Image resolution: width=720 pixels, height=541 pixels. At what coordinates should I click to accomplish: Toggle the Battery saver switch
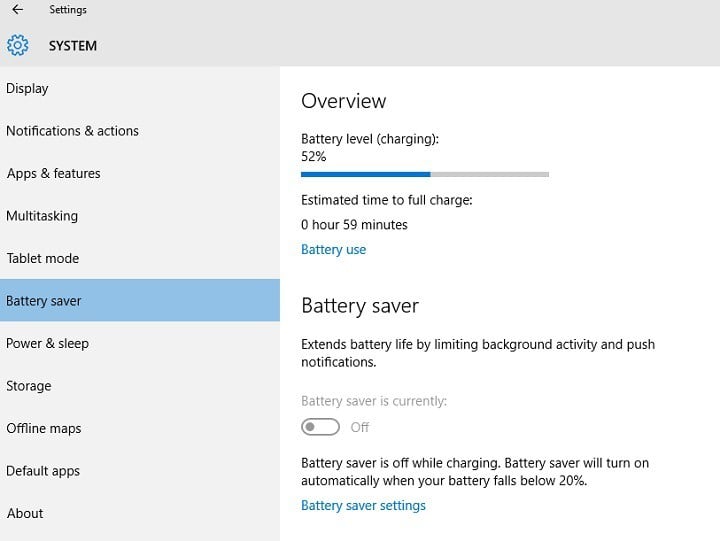pos(321,427)
